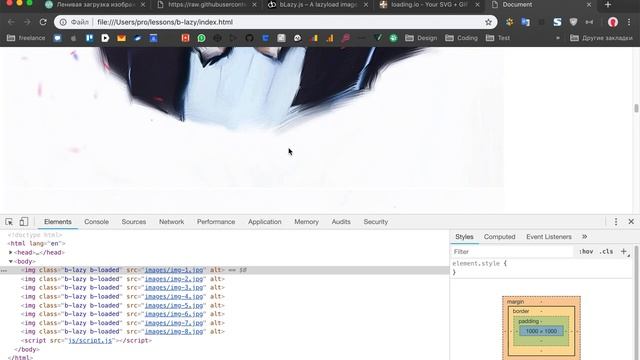Activate DevTools element picker
This screenshot has height=360, width=640.
click(x=9, y=222)
